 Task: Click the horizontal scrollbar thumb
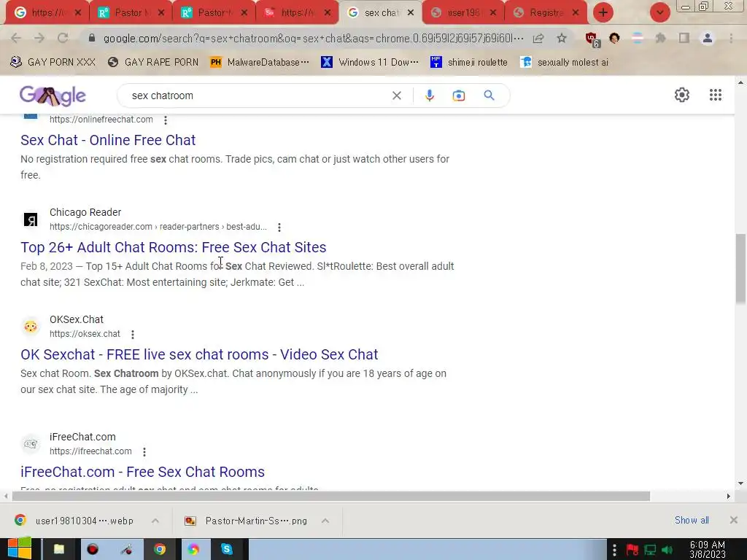click(330, 496)
